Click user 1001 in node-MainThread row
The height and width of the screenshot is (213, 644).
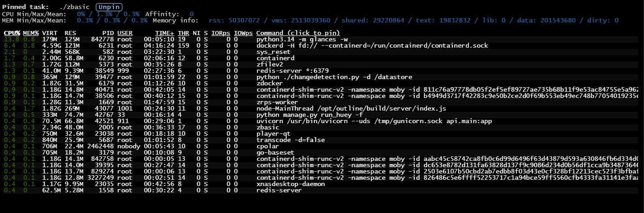pyautogui.click(x=125, y=108)
